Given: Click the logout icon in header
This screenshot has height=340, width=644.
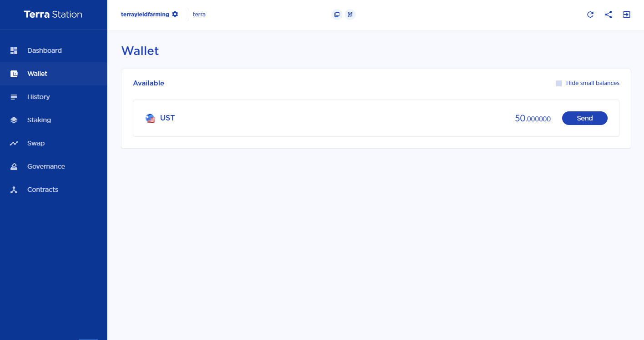Looking at the screenshot, I should pyautogui.click(x=627, y=15).
